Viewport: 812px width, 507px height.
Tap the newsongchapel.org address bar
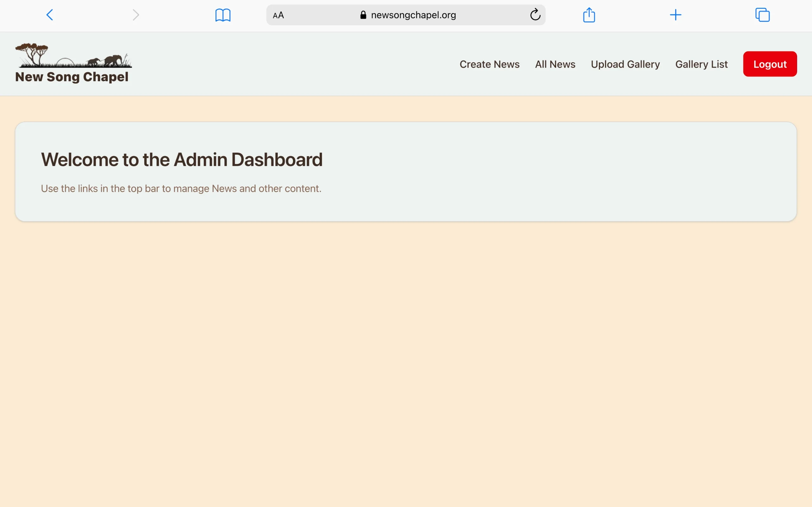(x=406, y=15)
